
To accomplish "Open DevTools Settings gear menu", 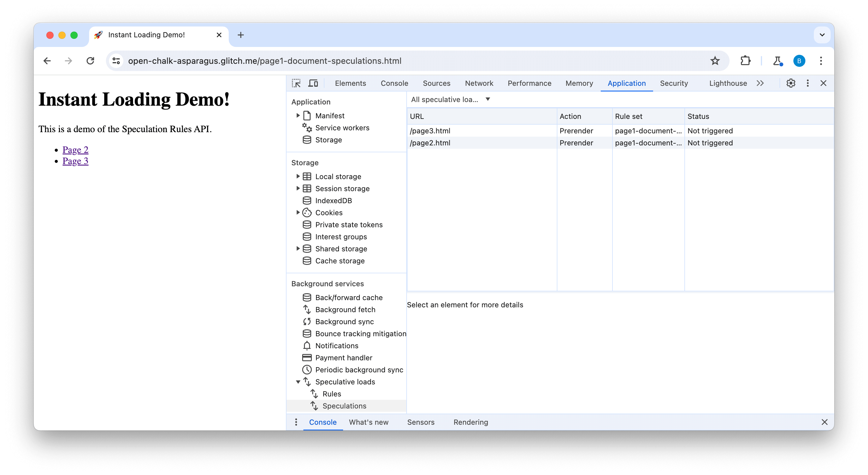I will tap(791, 83).
